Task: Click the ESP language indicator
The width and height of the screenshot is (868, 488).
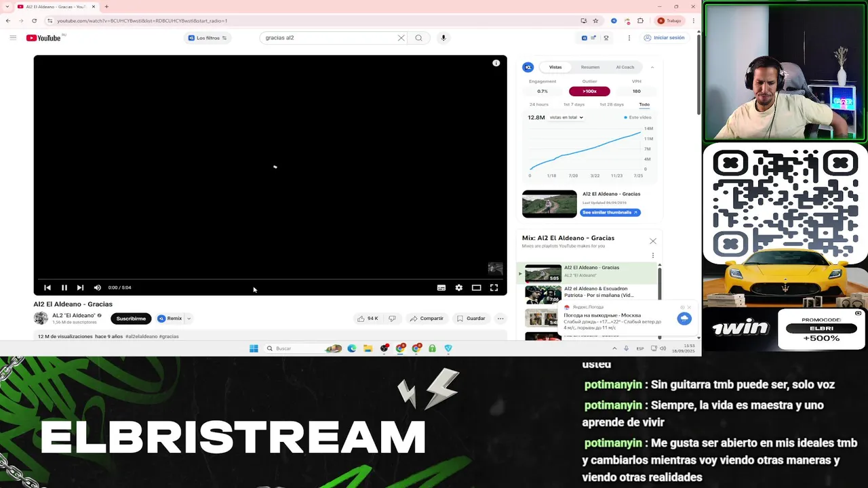Action: 640,348
